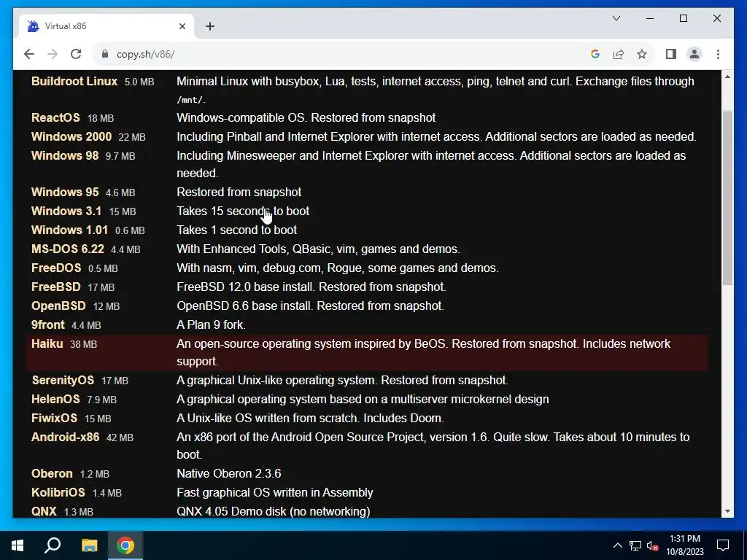Click the '38 MB' size next to Haiku

click(x=83, y=344)
